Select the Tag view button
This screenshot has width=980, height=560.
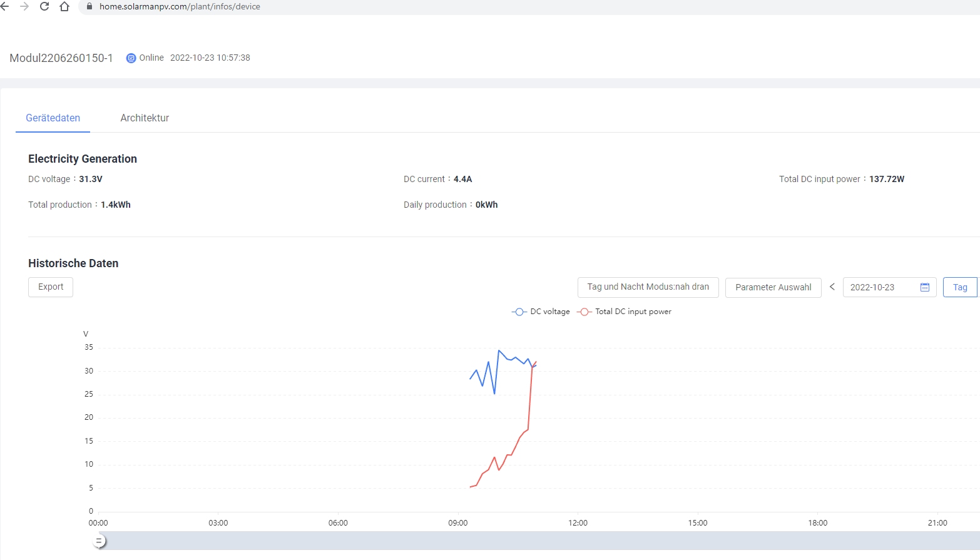(x=960, y=288)
